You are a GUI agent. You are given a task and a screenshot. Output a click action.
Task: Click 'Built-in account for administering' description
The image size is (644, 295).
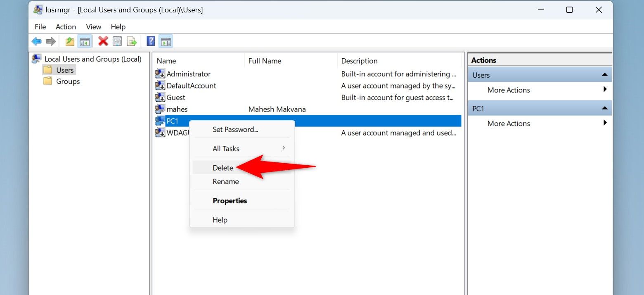point(398,74)
